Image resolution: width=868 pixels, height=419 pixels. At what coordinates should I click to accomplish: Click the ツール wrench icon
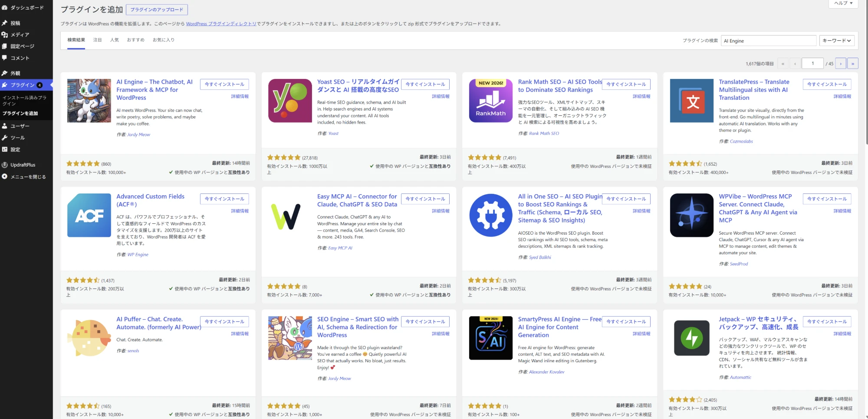pyautogui.click(x=5, y=137)
